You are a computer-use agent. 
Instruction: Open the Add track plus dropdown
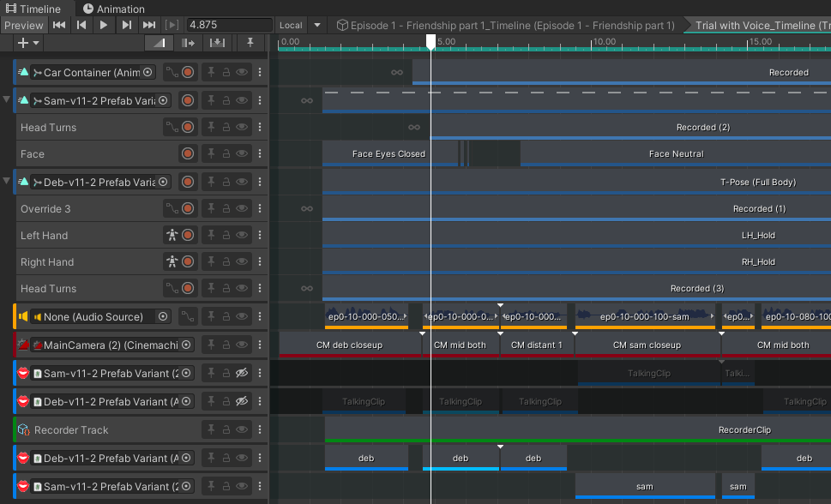(x=27, y=43)
